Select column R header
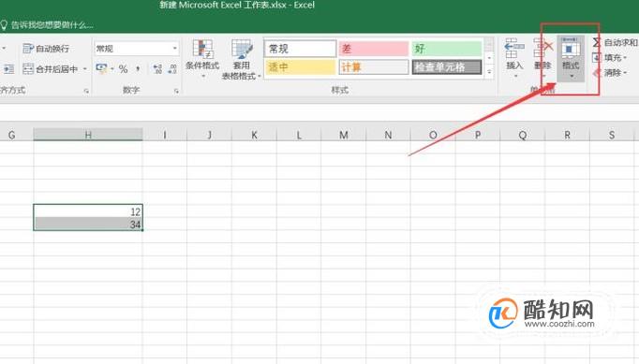 click(567, 135)
